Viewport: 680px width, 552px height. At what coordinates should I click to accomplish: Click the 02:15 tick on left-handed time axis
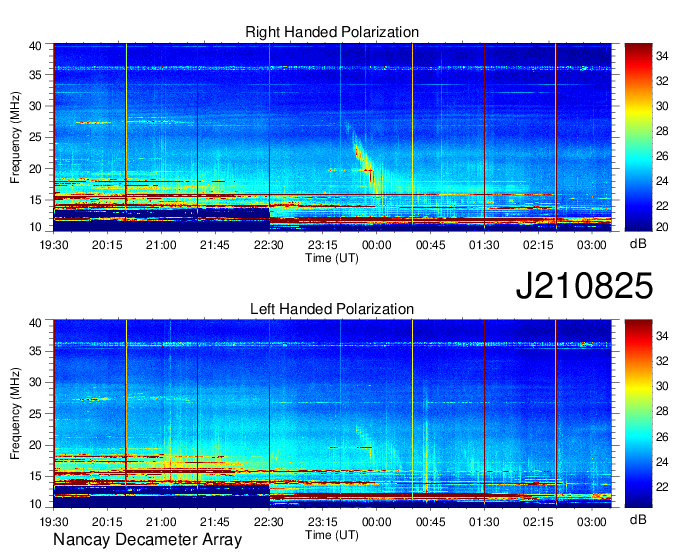click(538, 522)
